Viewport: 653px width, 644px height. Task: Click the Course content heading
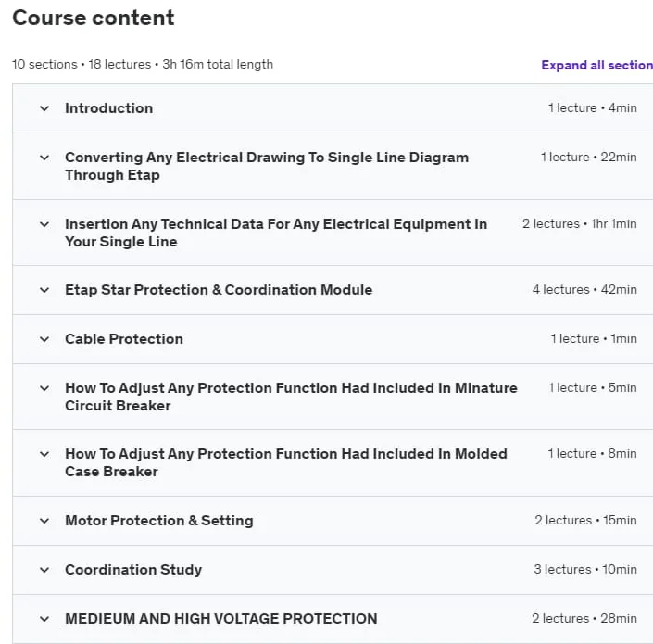pyautogui.click(x=94, y=18)
